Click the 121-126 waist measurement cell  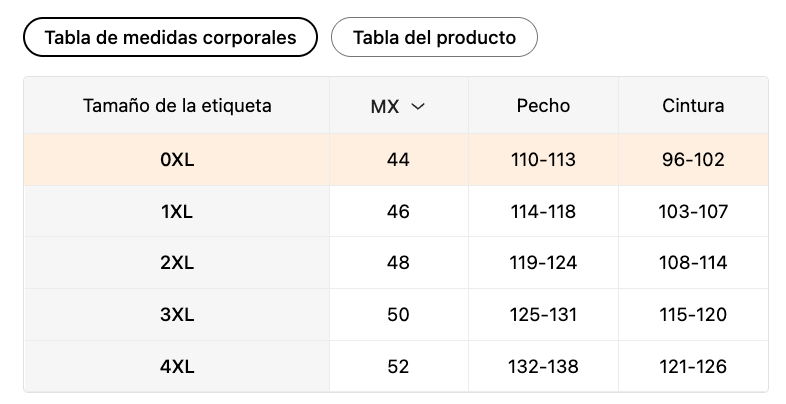pyautogui.click(x=693, y=367)
